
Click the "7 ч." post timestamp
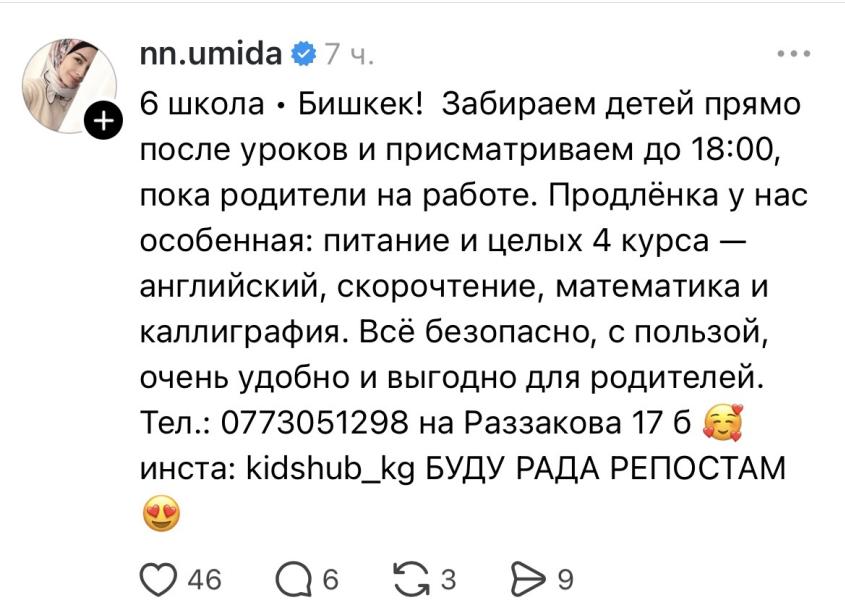(x=347, y=55)
